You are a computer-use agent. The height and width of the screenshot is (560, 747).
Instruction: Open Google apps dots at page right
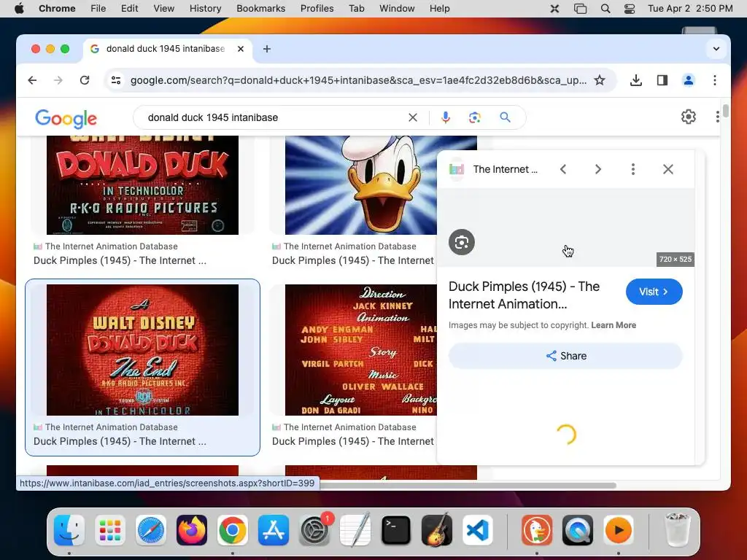click(718, 117)
